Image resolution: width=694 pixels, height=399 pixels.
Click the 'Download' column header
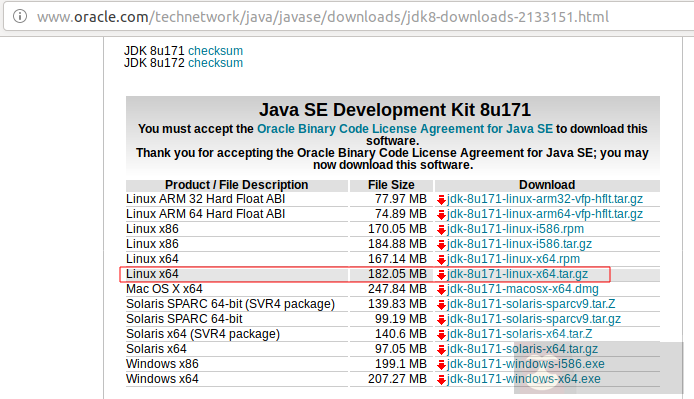point(547,185)
